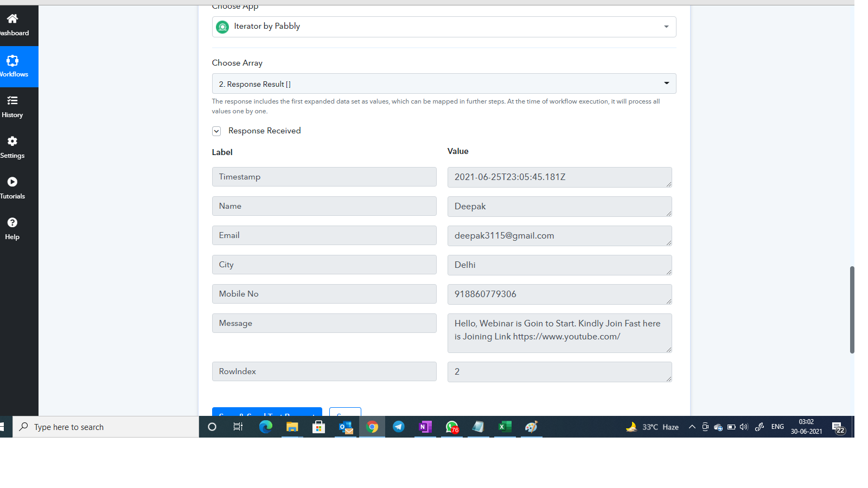868x488 pixels.
Task: Click the OneDrive cloud tray icon
Action: pos(718,427)
